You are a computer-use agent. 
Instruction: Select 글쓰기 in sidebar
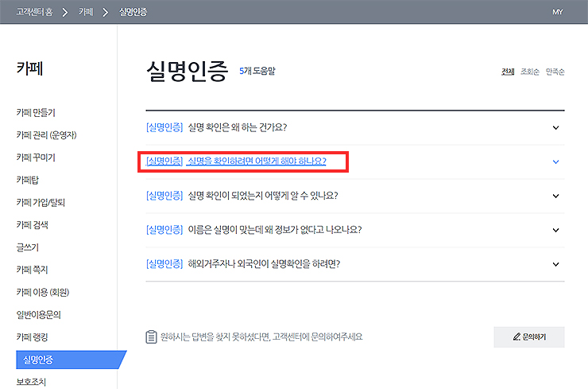[x=28, y=247]
